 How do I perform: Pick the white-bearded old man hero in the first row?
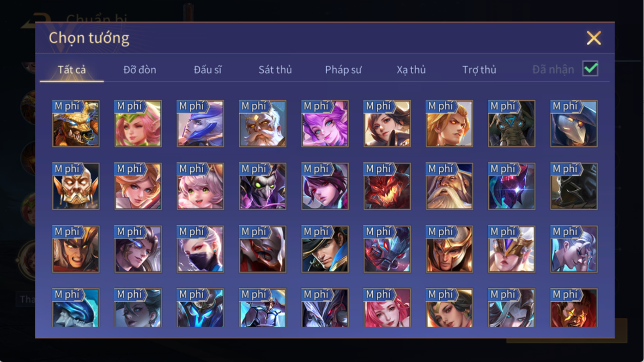point(263,124)
